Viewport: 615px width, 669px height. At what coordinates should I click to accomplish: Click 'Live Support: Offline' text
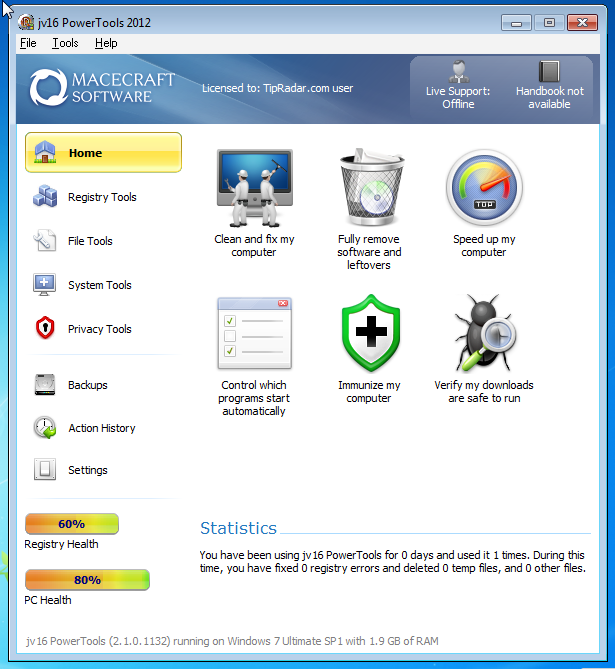458,97
